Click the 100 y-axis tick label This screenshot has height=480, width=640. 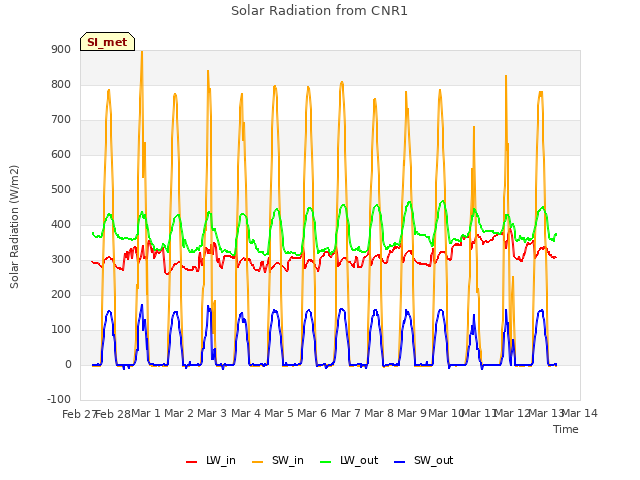pos(61,330)
